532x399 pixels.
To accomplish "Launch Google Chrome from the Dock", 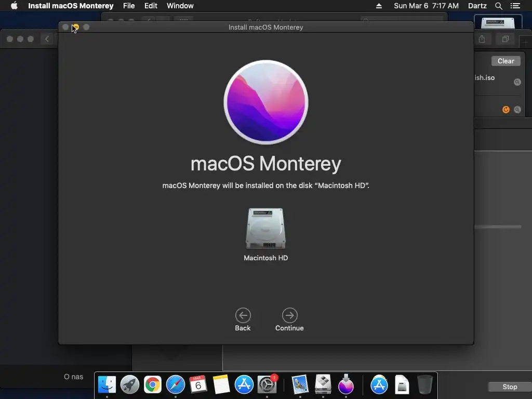I will pyautogui.click(x=153, y=385).
